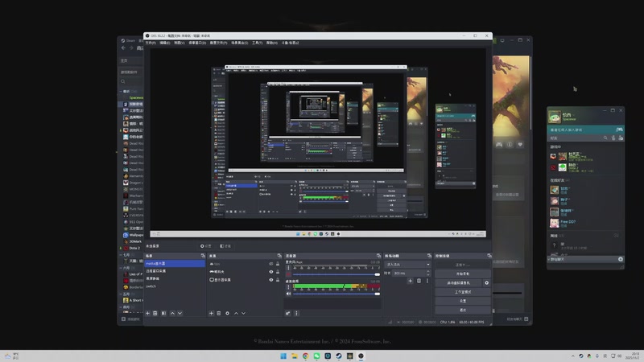Toggle lock on display capture source

click(x=278, y=280)
